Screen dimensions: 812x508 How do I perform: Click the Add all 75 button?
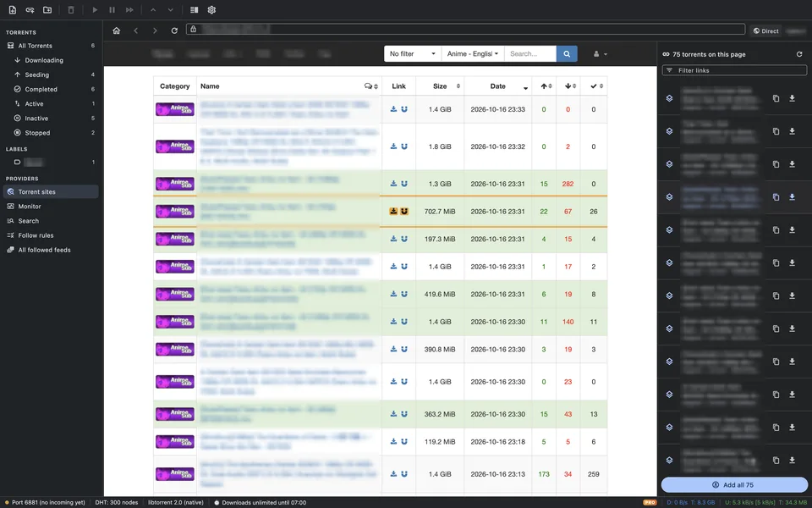tap(734, 484)
